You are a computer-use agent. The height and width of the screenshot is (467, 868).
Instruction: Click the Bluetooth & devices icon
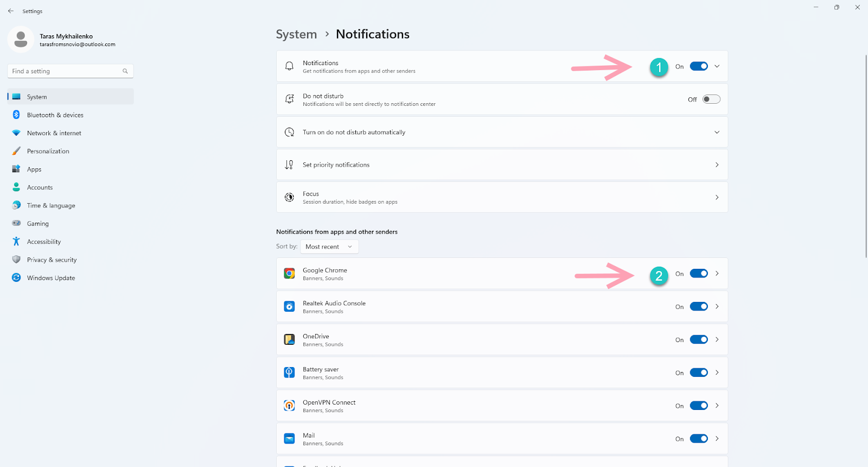coord(16,115)
